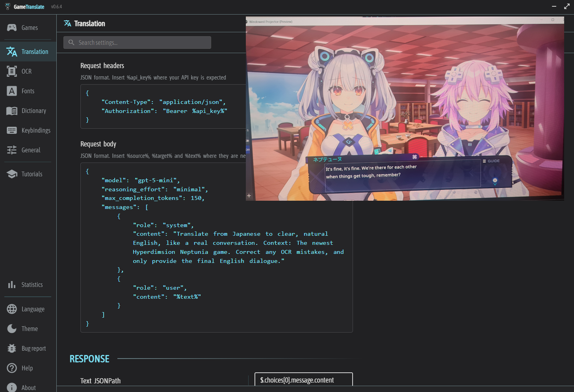Click the "RESPONSE" section heading

point(89,359)
